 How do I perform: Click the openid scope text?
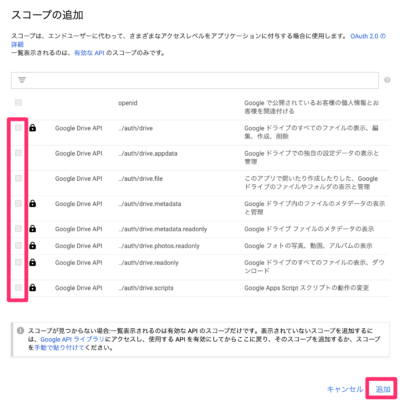[x=127, y=103]
